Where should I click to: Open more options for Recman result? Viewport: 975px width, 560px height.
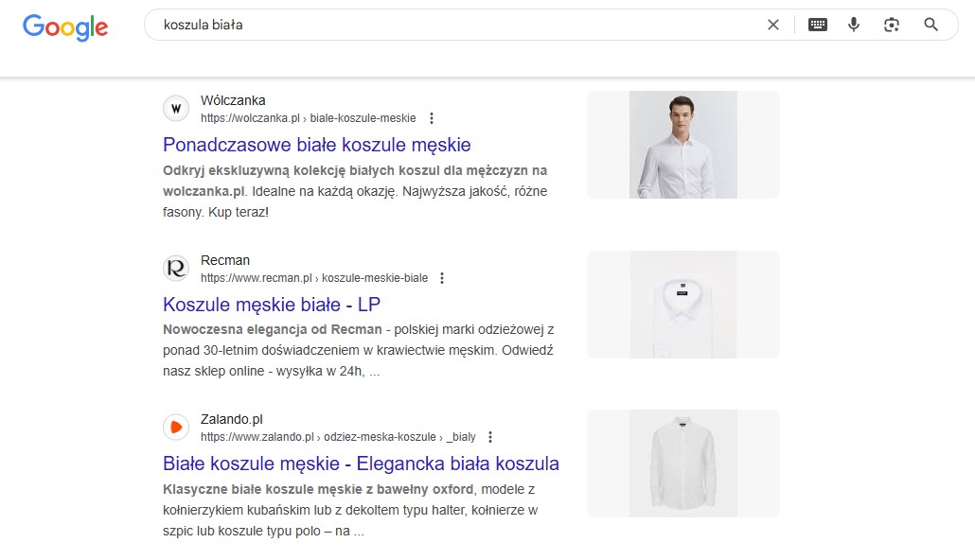coord(442,278)
